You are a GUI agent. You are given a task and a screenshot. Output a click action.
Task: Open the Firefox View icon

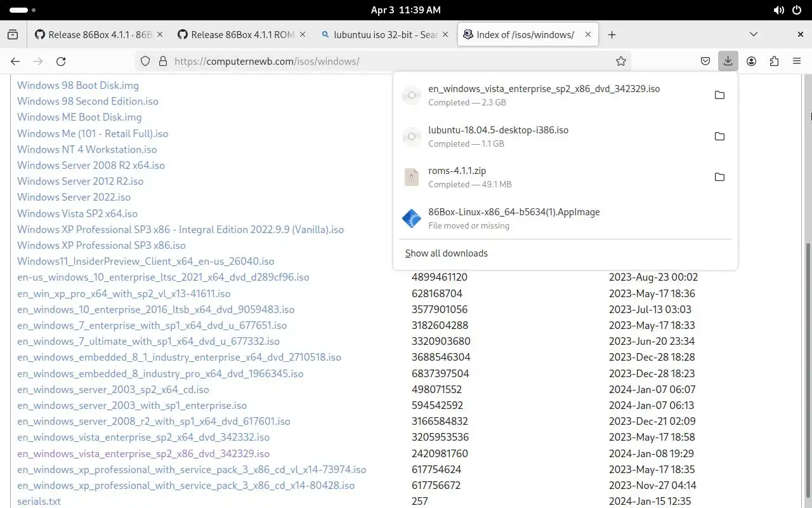click(x=13, y=34)
